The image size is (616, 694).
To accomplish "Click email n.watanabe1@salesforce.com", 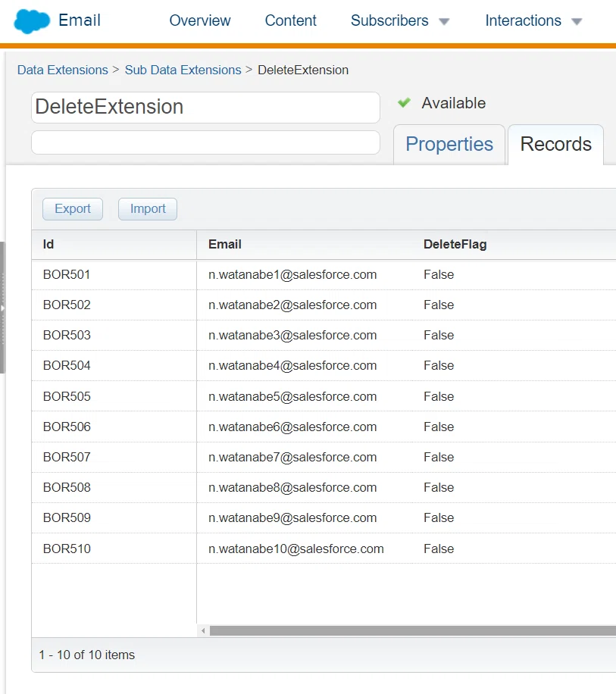I will click(x=292, y=275).
